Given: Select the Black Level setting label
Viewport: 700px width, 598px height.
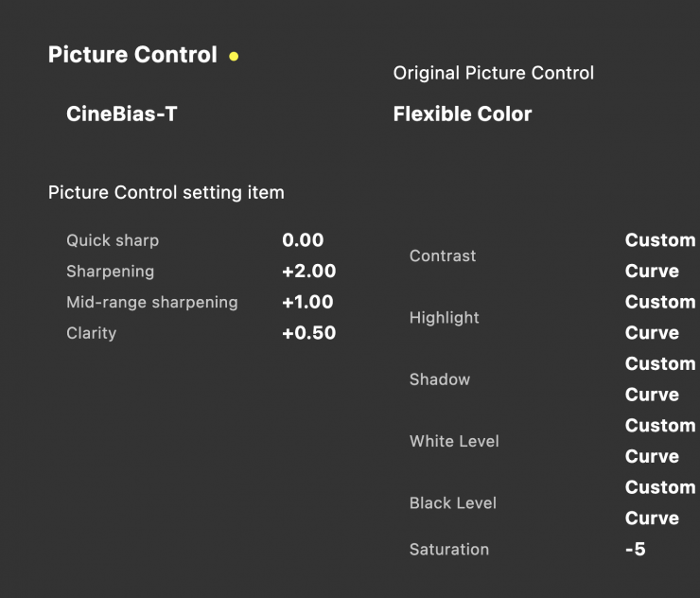Looking at the screenshot, I should pyautogui.click(x=453, y=503).
